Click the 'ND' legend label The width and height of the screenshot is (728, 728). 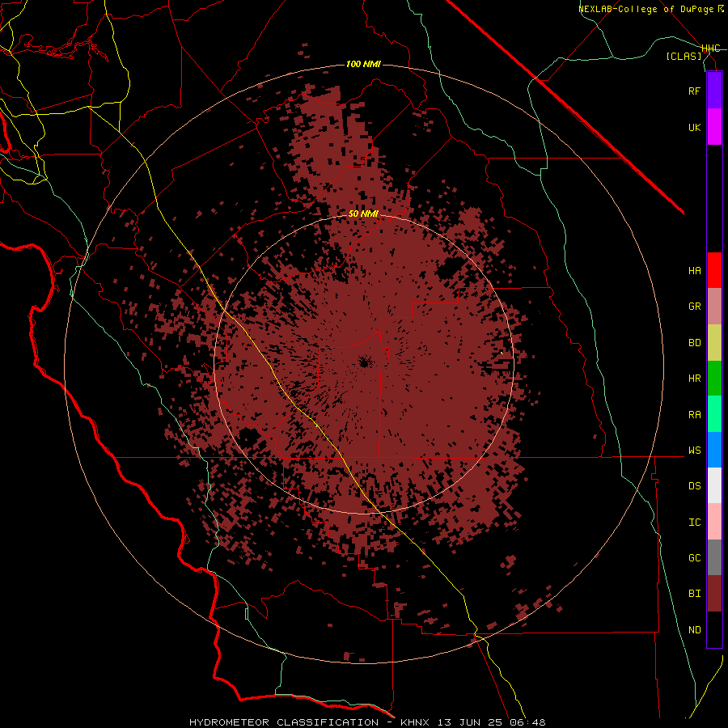695,630
